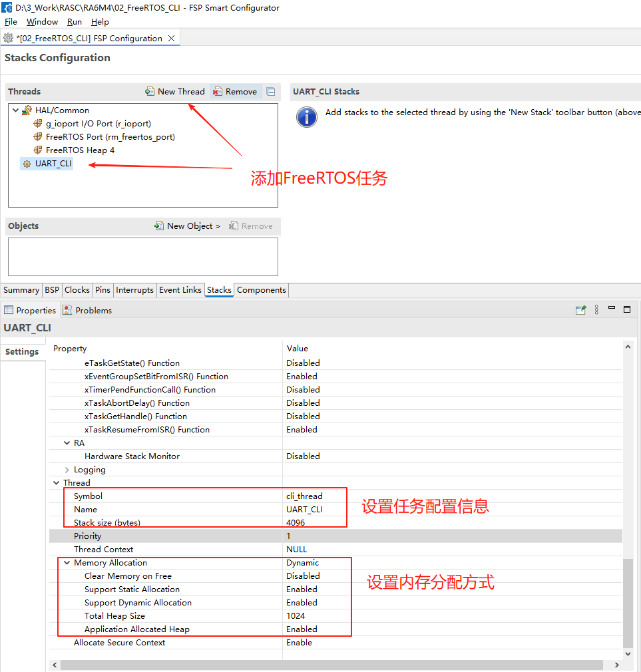
Task: Select the g_ioport I/O Port stack item
Action: click(x=99, y=124)
